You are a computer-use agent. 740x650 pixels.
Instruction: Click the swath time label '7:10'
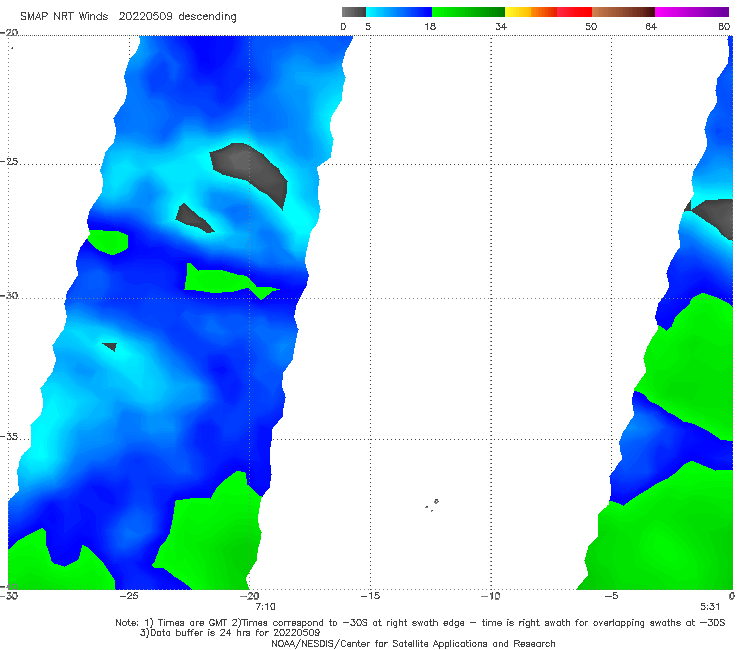tap(265, 607)
